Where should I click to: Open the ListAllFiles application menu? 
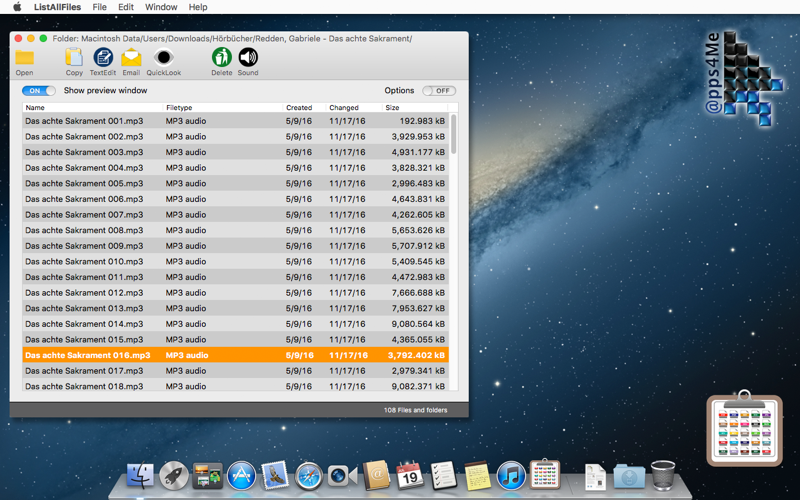pos(57,7)
